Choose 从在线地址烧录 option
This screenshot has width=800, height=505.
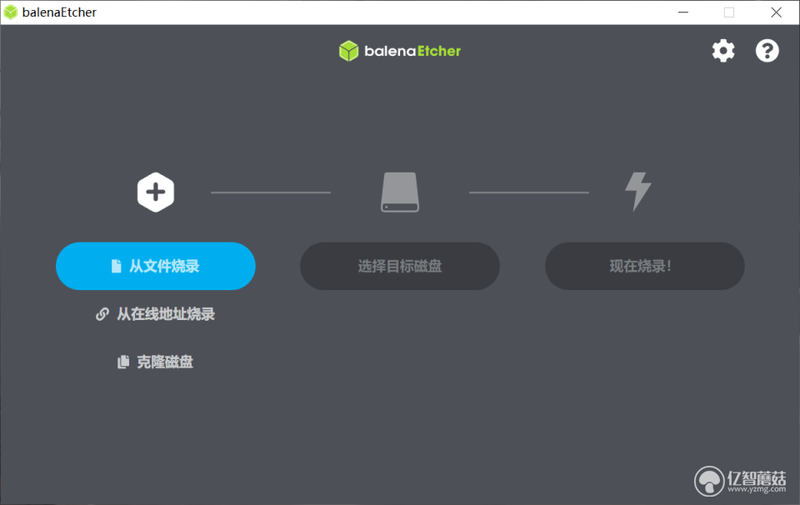[156, 314]
